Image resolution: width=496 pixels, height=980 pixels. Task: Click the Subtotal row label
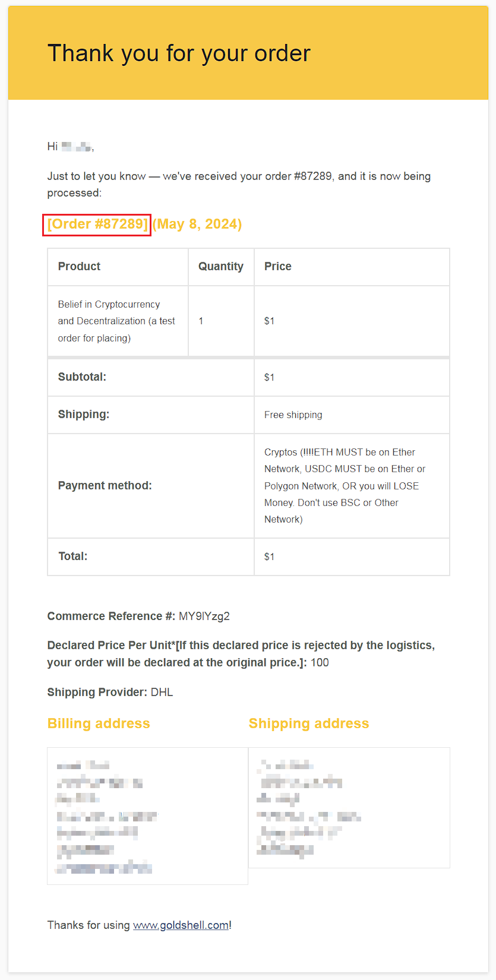point(82,377)
